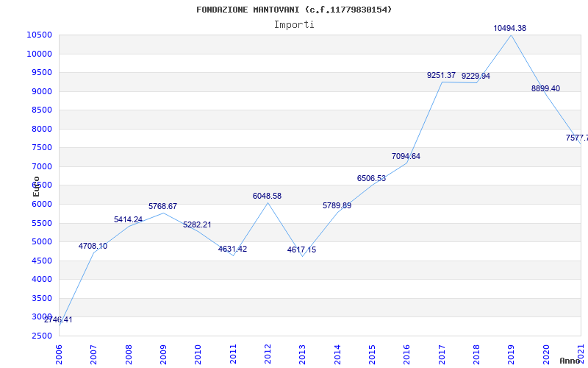The image size is (588, 368).
Task: Click the x-axis year 2014
Action: pyautogui.click(x=337, y=355)
